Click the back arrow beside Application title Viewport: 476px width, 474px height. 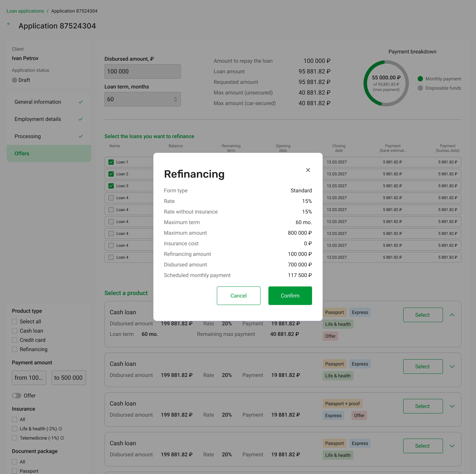9,24
